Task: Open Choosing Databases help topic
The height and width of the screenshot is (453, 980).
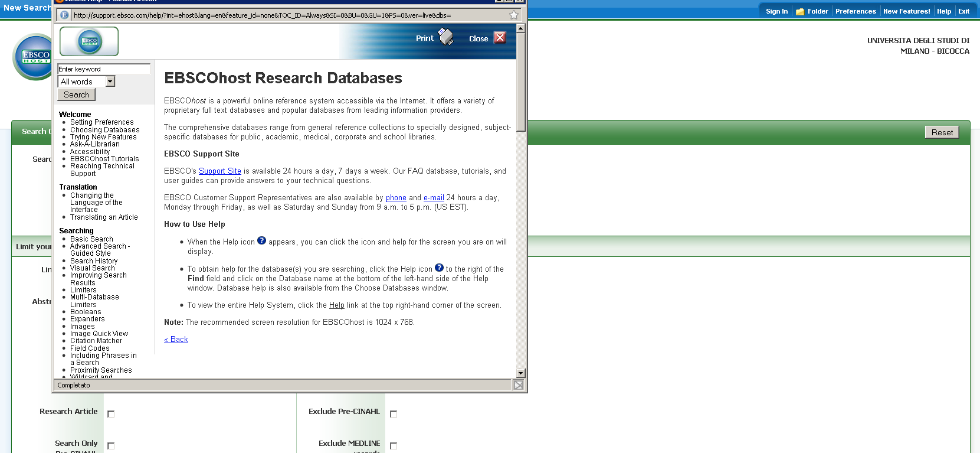Action: coord(105,130)
